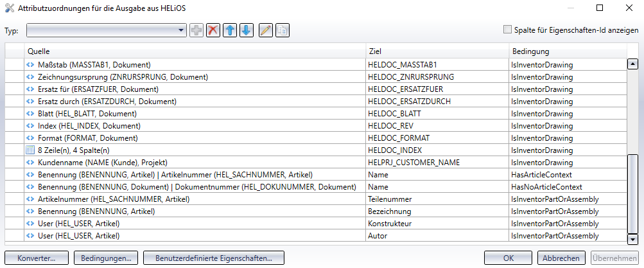Select 'Index (HEL_INDEX, Dokument)' source text
The height and width of the screenshot is (268, 644).
point(89,126)
